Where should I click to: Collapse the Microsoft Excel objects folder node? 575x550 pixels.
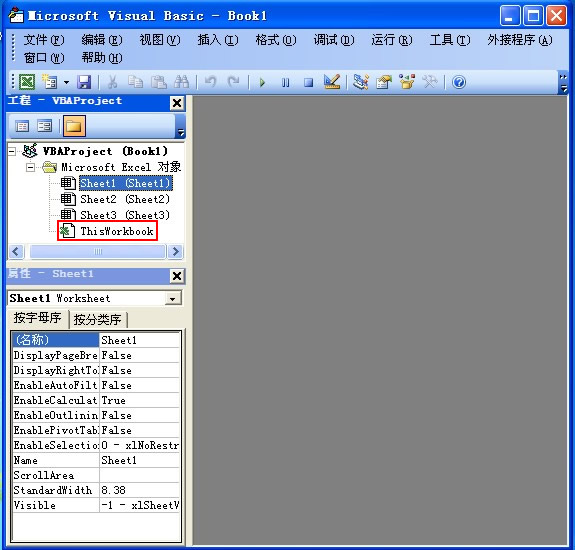pyautogui.click(x=30, y=168)
